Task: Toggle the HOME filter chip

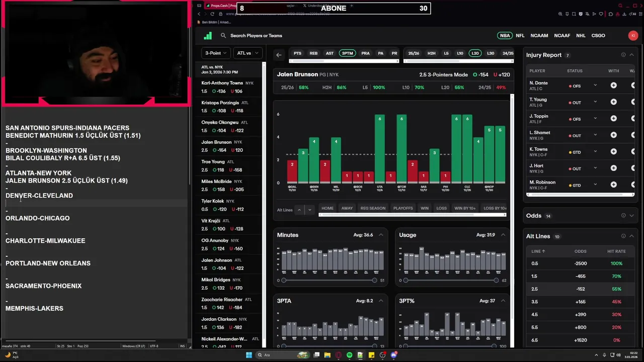Action: 328,208
